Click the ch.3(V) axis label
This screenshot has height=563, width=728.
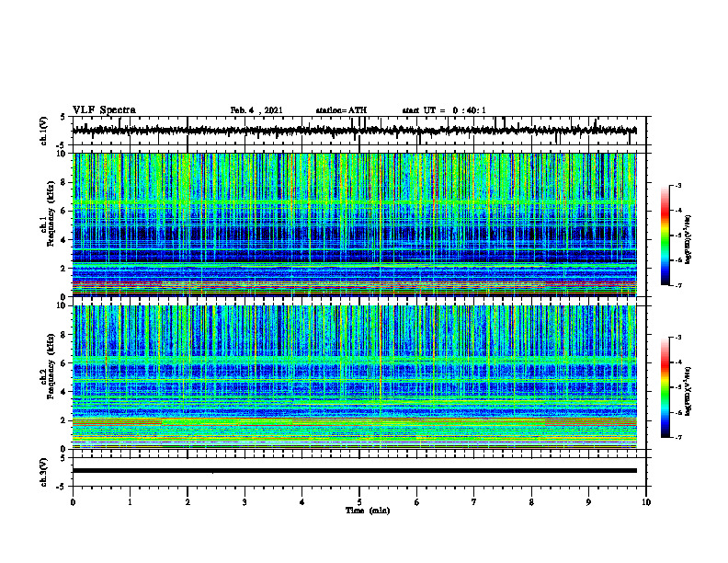44,472
